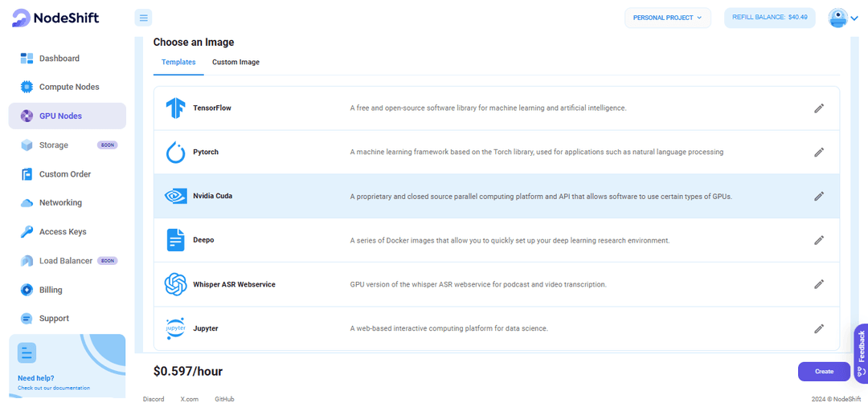Switch to the Templates tab
This screenshot has height=407, width=868.
pos(178,62)
